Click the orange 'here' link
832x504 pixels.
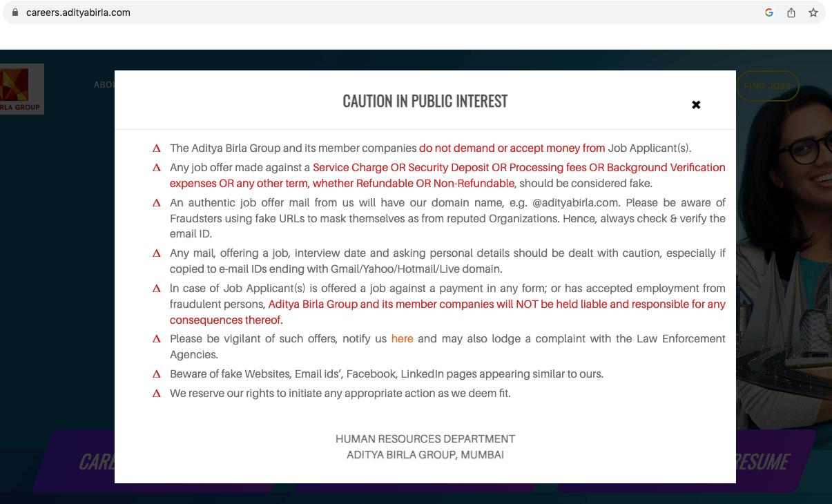pyautogui.click(x=402, y=338)
